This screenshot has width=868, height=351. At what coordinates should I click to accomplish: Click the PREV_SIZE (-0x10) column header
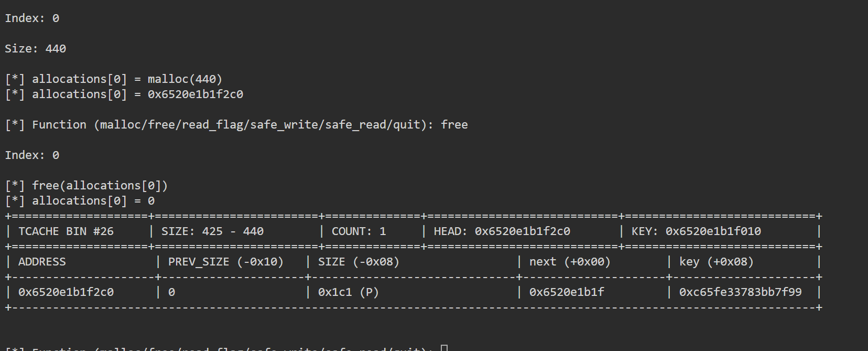point(226,262)
